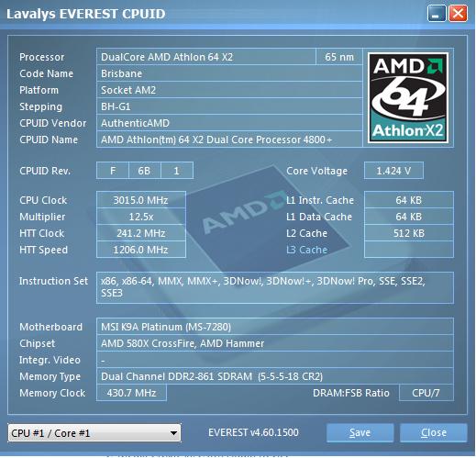The height and width of the screenshot is (458, 476).
Task: Click the 'CPUID Vendor' label
Action: (x=53, y=123)
